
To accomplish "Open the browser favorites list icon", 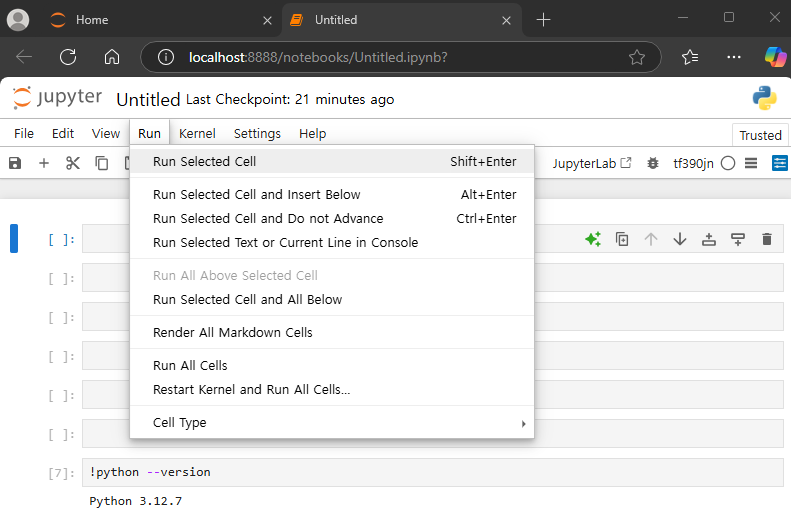I will [x=690, y=57].
